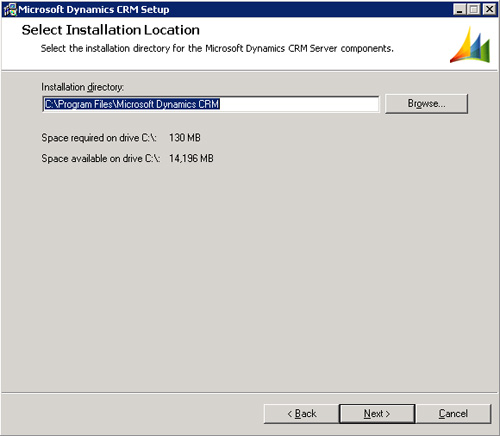This screenshot has height=436, width=500.
Task: Open the Browse folder dialog
Action: coord(426,104)
